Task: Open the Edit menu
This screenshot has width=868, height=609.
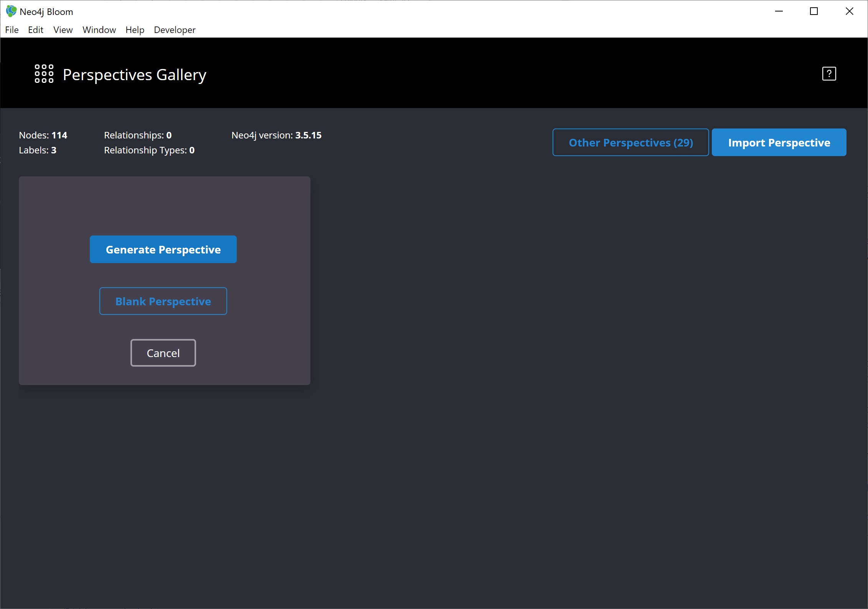Action: pyautogui.click(x=36, y=30)
